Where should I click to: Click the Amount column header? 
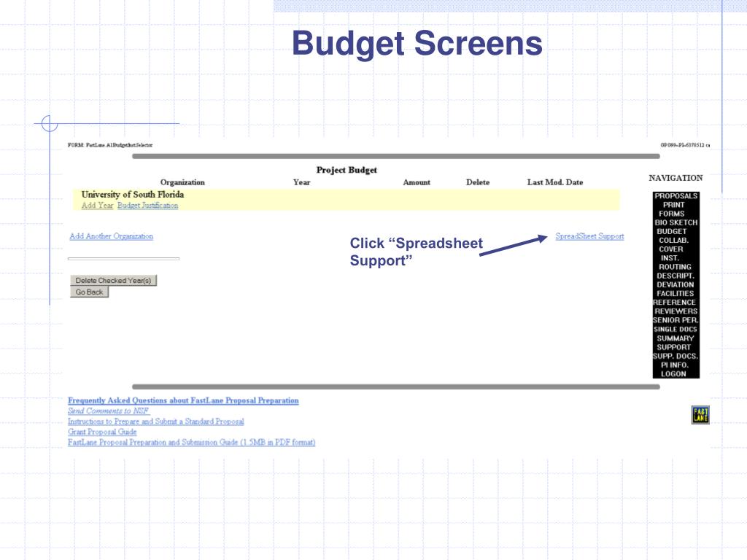point(417,182)
